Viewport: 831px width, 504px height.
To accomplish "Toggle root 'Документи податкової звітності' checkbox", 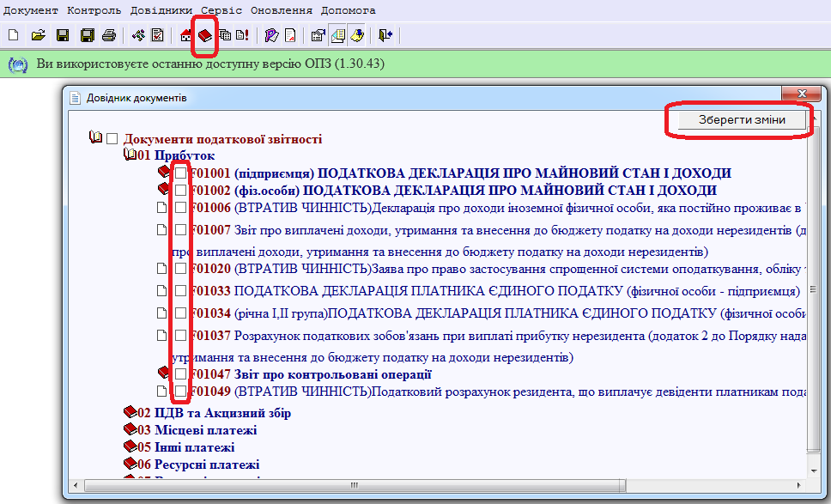I will tap(112, 138).
